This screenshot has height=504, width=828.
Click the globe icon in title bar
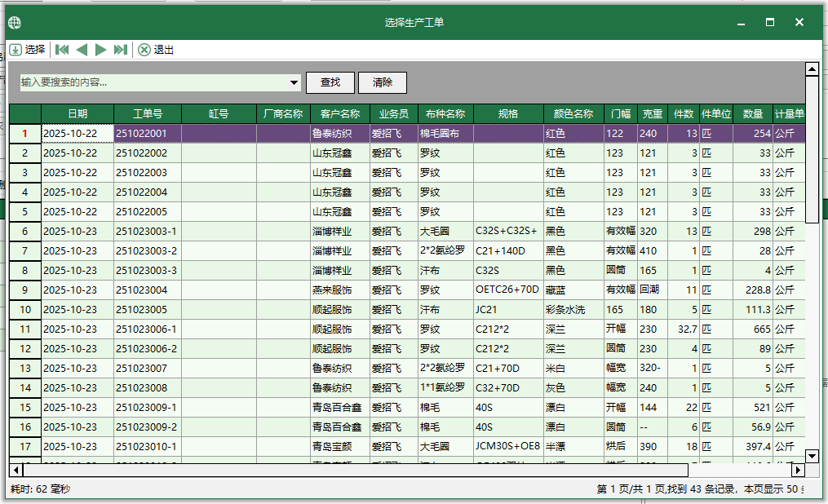click(x=13, y=23)
